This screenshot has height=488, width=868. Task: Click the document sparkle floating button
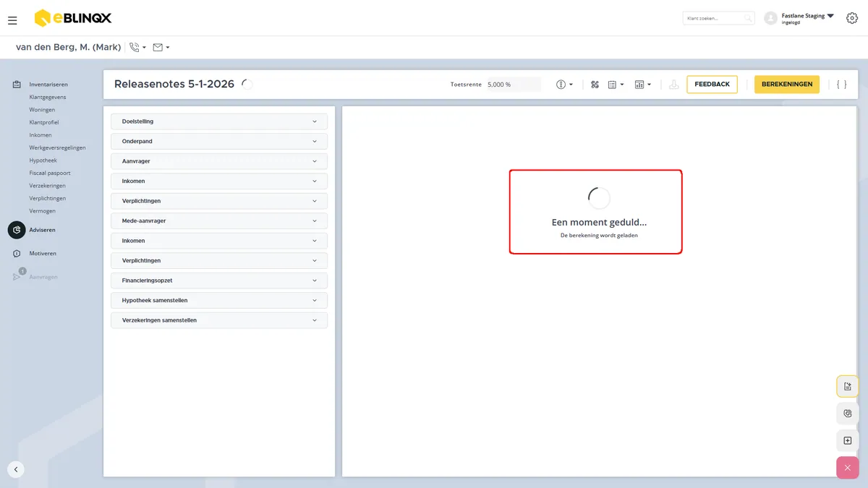coord(848,387)
